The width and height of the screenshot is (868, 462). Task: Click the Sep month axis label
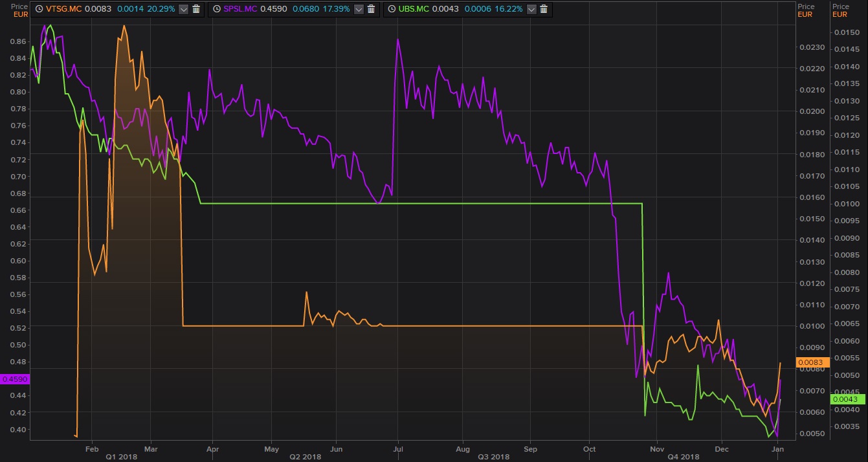point(530,448)
